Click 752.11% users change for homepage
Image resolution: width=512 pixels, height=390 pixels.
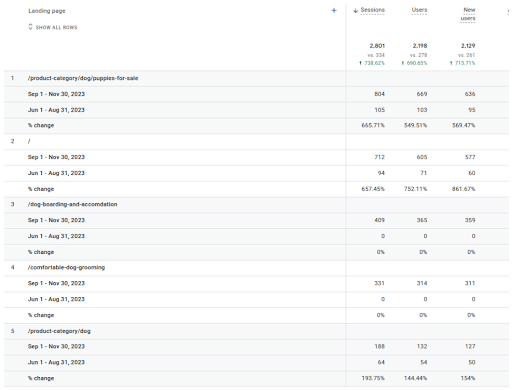415,189
